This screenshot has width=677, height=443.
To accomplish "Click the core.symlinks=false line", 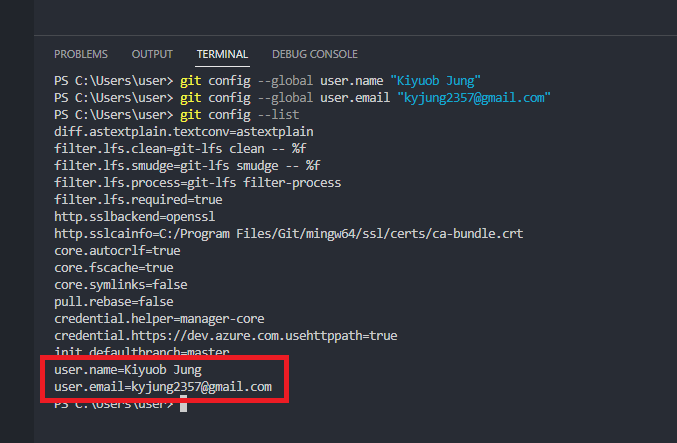I will tap(120, 285).
